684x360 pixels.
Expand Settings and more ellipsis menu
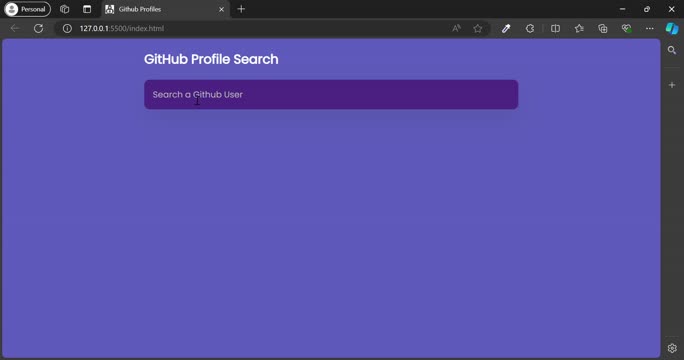tap(650, 28)
